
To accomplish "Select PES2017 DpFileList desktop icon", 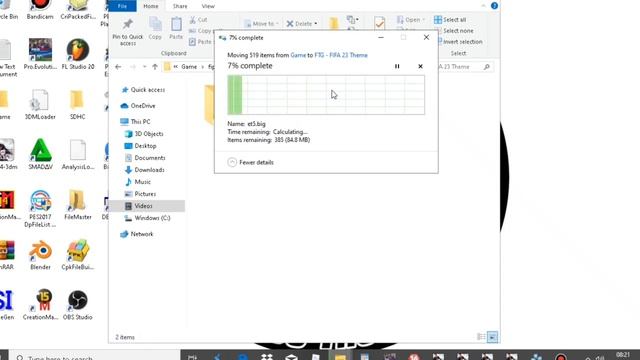I will tap(40, 208).
